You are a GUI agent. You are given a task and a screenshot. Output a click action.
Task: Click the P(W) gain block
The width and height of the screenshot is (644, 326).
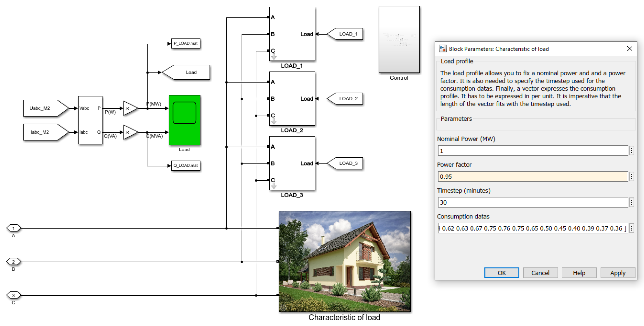(x=129, y=108)
